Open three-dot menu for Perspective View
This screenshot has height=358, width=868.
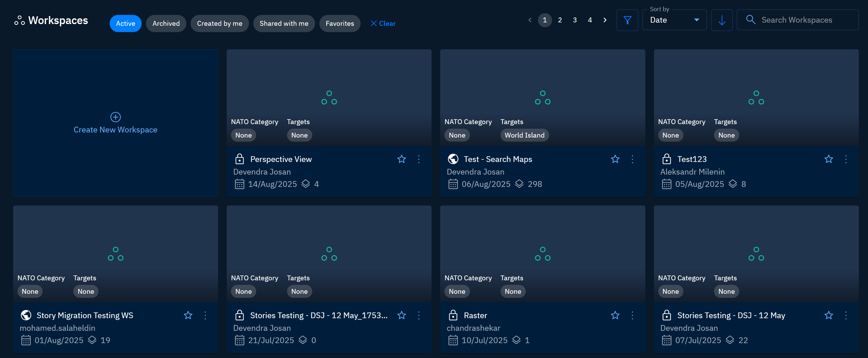coord(418,159)
